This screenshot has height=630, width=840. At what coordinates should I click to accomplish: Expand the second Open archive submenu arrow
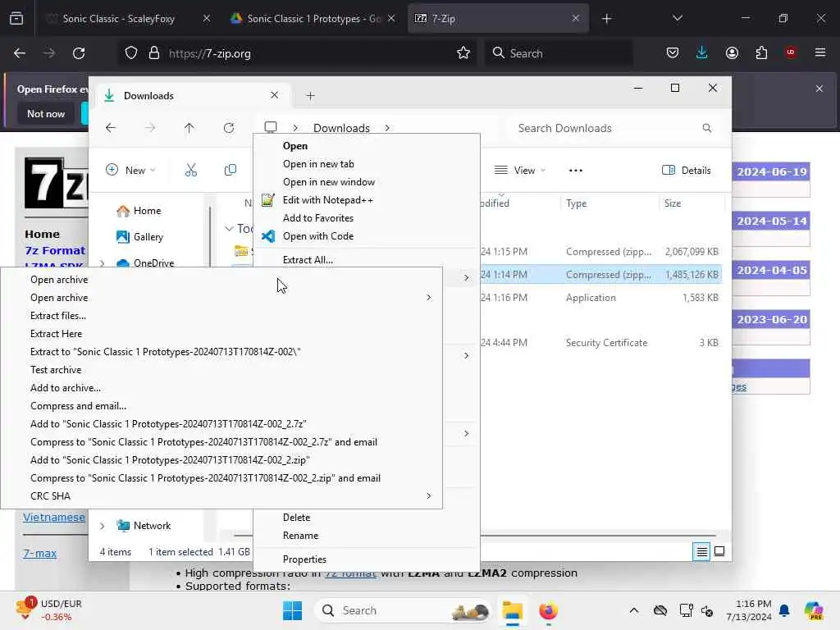click(428, 297)
